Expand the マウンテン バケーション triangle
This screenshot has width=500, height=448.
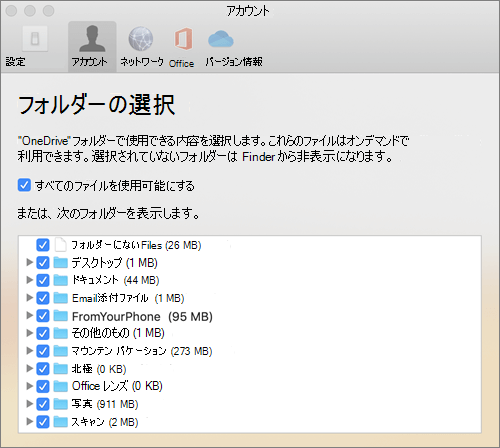point(30,350)
